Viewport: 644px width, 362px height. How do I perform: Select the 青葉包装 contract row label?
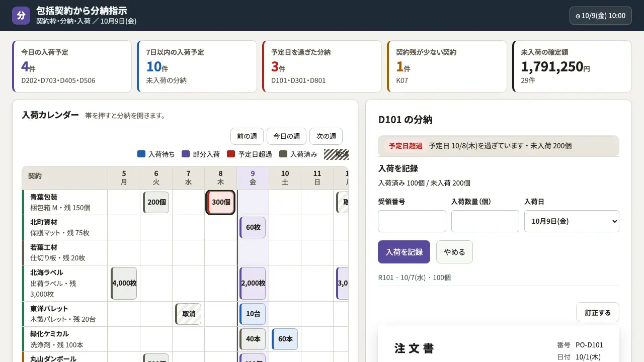point(65,202)
